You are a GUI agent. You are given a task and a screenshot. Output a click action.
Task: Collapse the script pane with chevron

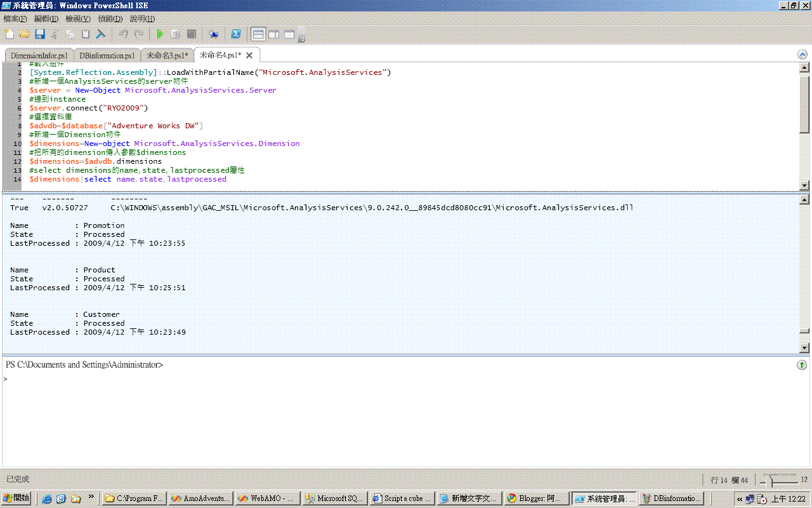point(802,55)
